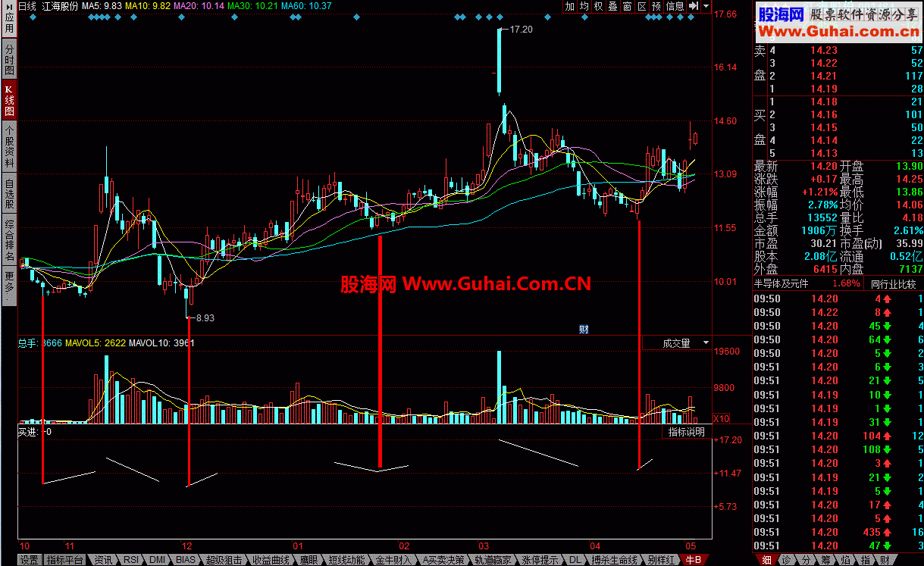The height and width of the screenshot is (566, 924).
Task: Click the 8.93 low price label
Action: 205,317
